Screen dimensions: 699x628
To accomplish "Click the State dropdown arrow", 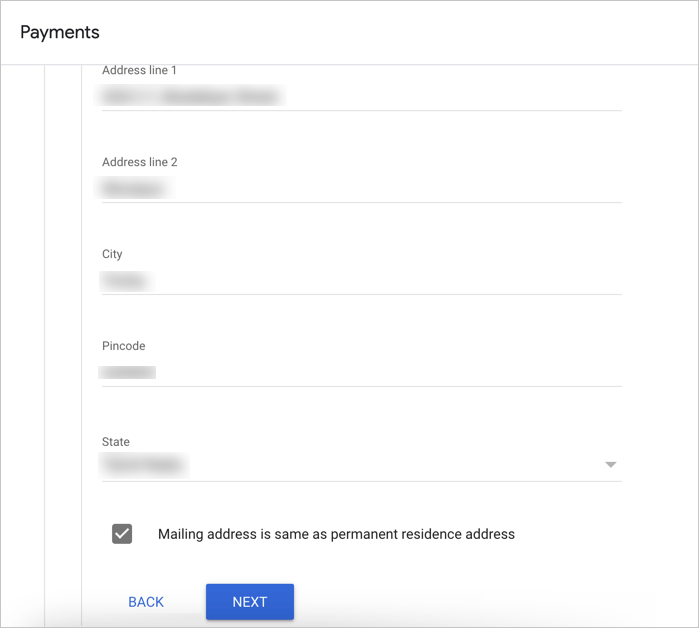I will click(610, 465).
